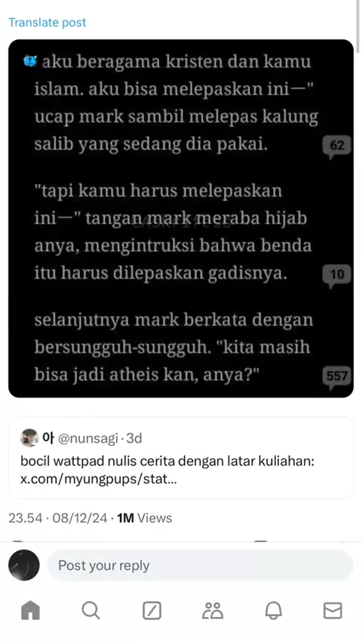Screen dimensions: 362x644
Task: Open the dark Wattpad story screenshot image
Action: [181, 219]
